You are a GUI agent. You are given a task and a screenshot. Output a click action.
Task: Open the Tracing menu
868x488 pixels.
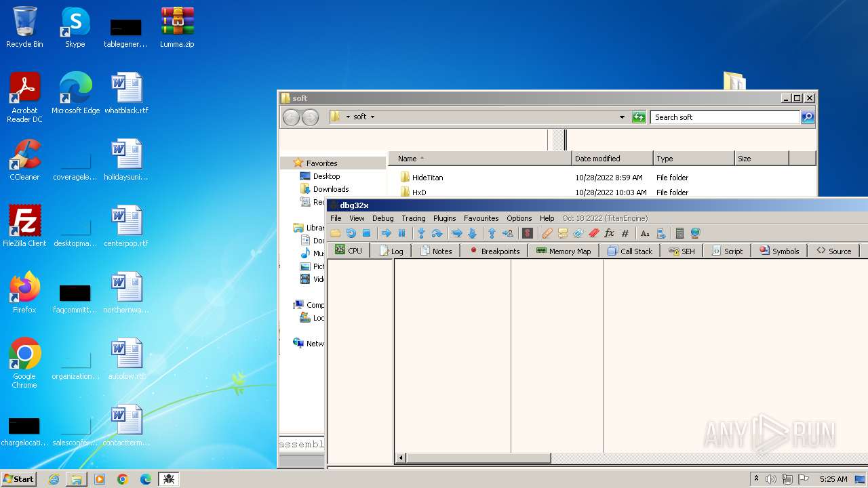(x=413, y=218)
